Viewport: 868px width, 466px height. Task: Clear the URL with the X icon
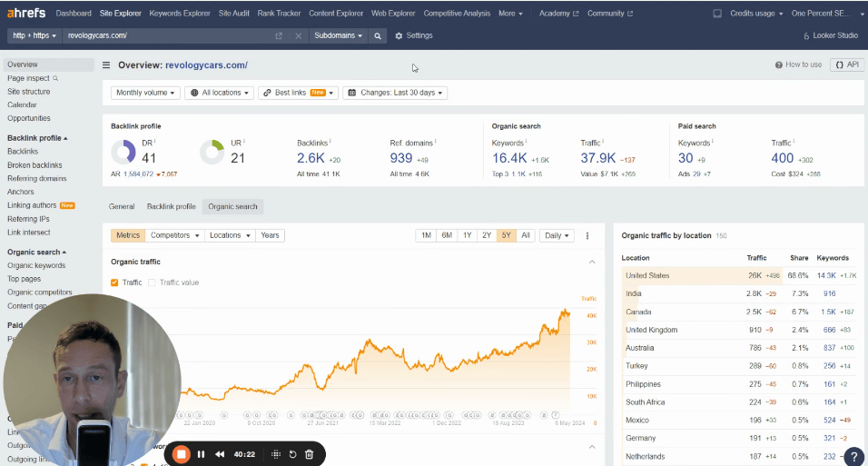(299, 35)
